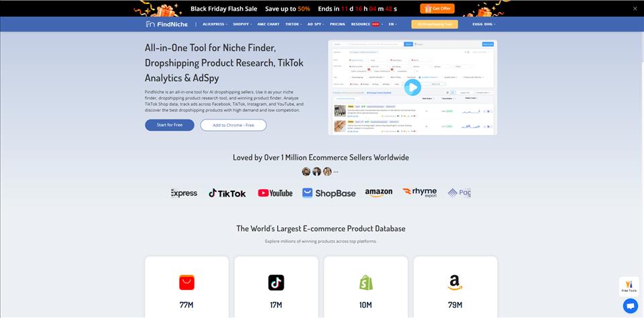The width and height of the screenshot is (644, 318).
Task: Open the EN language dropdown
Action: [392, 24]
